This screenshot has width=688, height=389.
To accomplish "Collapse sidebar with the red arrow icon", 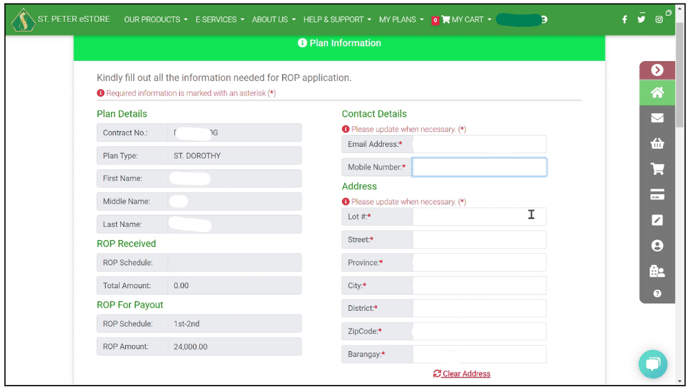I will click(x=657, y=70).
